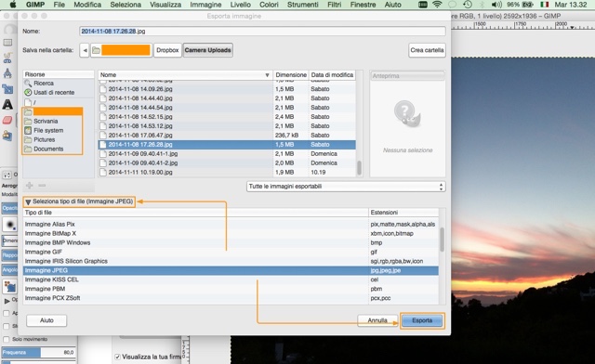Click the airbrush brush preview icon
The width and height of the screenshot is (595, 364).
pyautogui.click(x=9, y=225)
